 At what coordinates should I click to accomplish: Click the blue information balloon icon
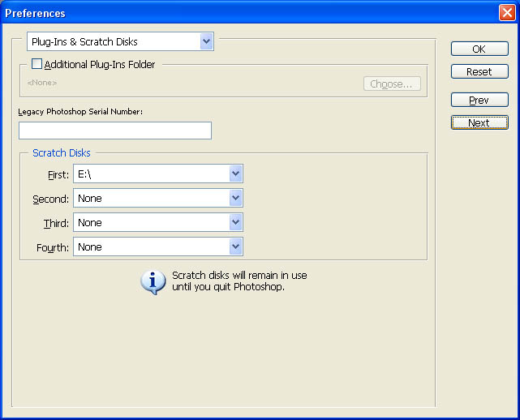(153, 281)
